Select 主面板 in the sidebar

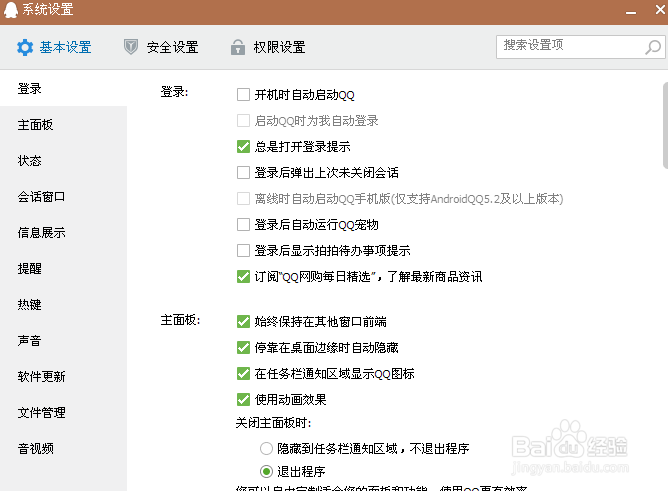click(x=63, y=125)
